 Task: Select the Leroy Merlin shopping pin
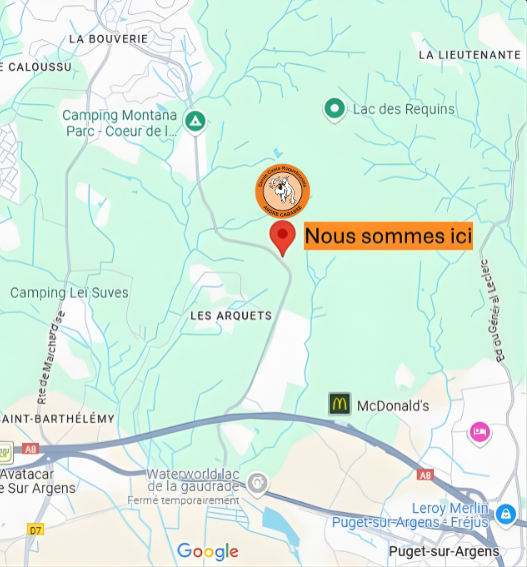coord(506,515)
